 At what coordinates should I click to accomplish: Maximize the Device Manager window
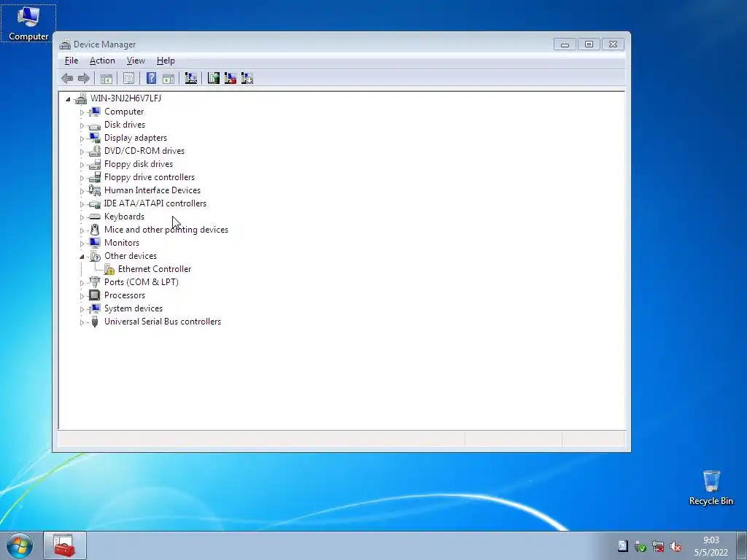coord(589,44)
